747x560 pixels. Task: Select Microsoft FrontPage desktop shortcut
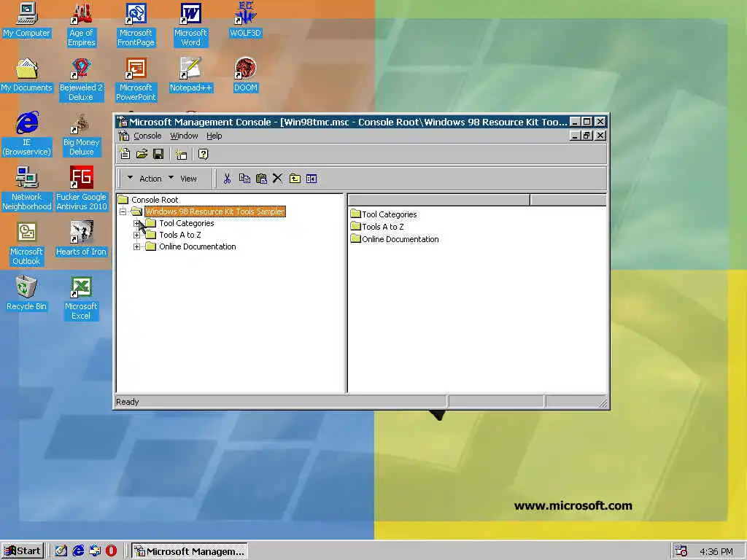[136, 25]
